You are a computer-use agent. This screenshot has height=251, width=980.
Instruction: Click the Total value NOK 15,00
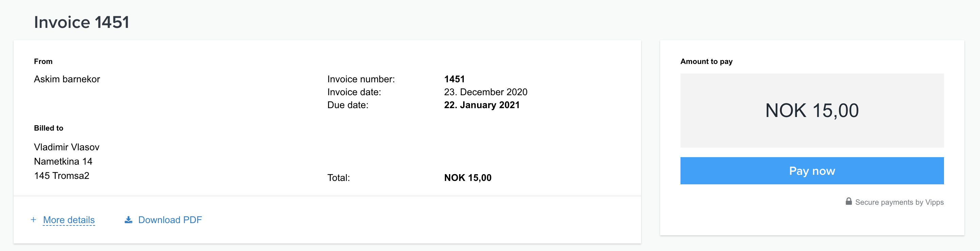[x=468, y=178]
